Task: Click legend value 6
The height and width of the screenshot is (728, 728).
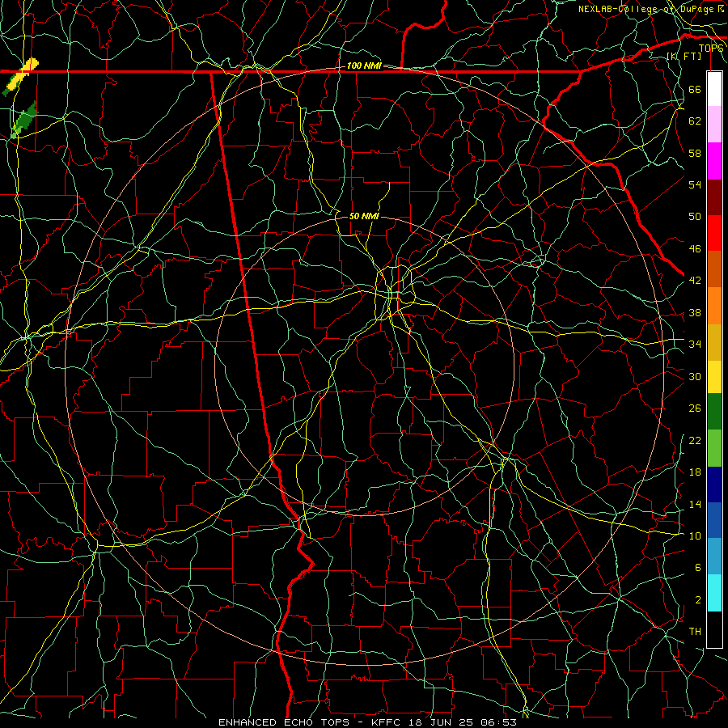Action: coord(697,568)
